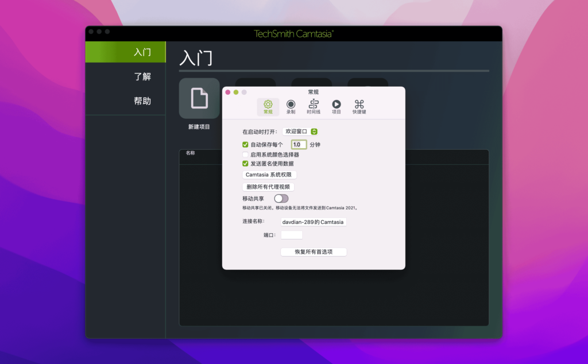
Task: Open the 帮助 sidebar section
Action: [142, 100]
